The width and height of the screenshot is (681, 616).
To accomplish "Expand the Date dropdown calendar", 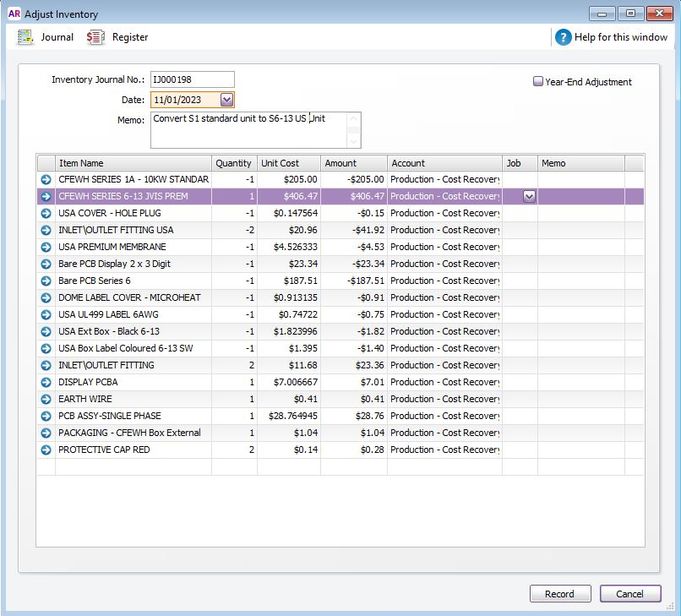I will [x=227, y=99].
